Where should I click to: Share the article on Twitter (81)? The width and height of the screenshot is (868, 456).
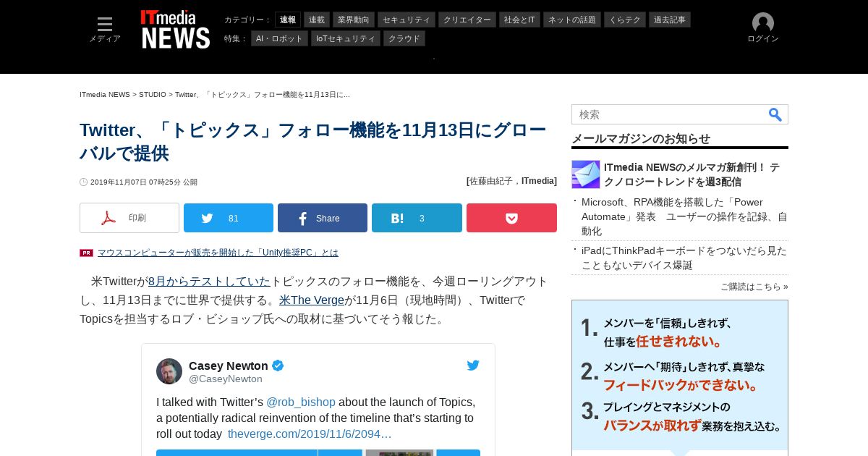coord(229,218)
